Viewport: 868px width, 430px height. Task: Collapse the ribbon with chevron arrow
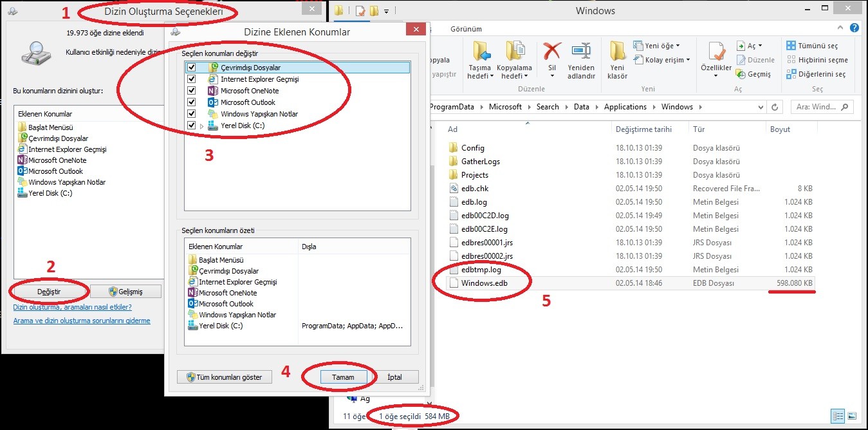click(840, 28)
